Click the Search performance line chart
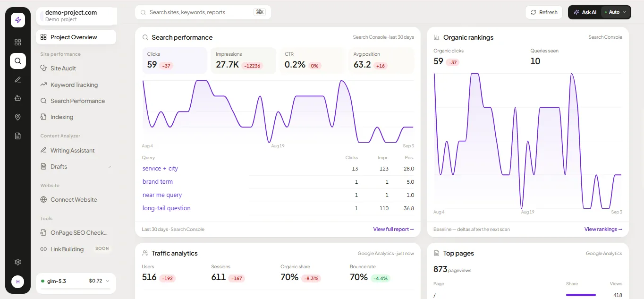 pos(278,111)
